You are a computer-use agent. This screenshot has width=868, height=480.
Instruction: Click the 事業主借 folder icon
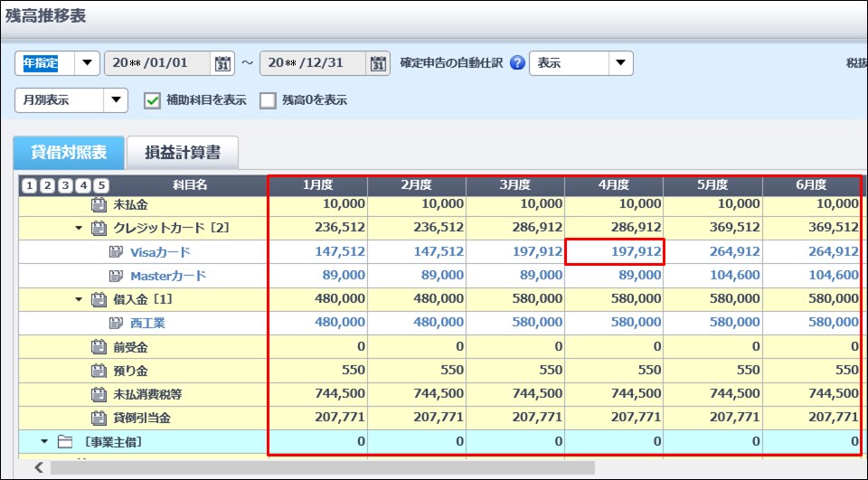click(x=65, y=442)
